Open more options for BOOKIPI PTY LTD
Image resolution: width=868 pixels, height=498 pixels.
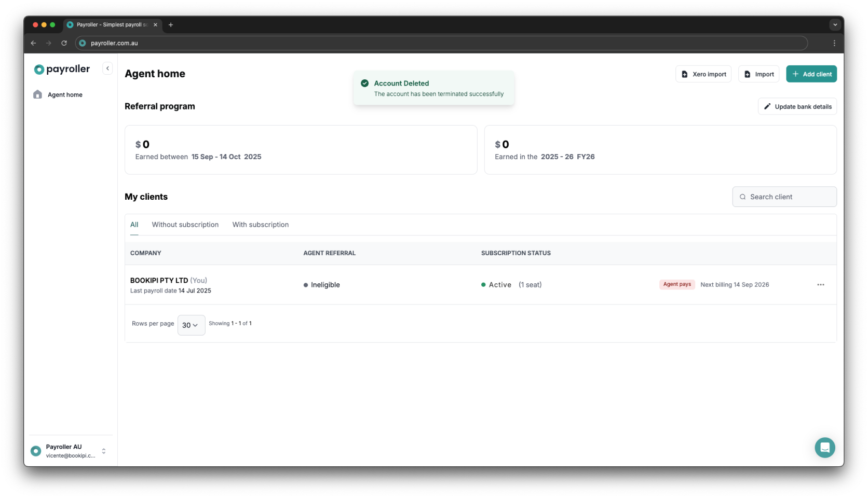[821, 285]
